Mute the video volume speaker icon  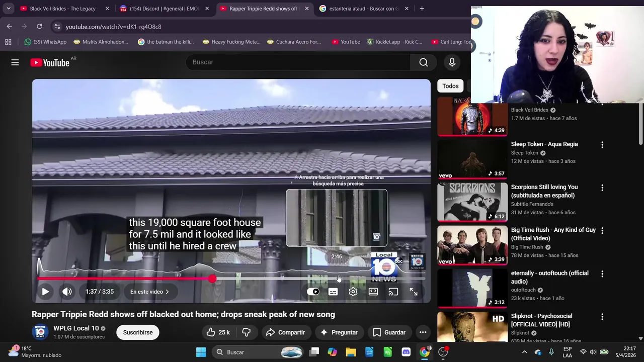67,292
